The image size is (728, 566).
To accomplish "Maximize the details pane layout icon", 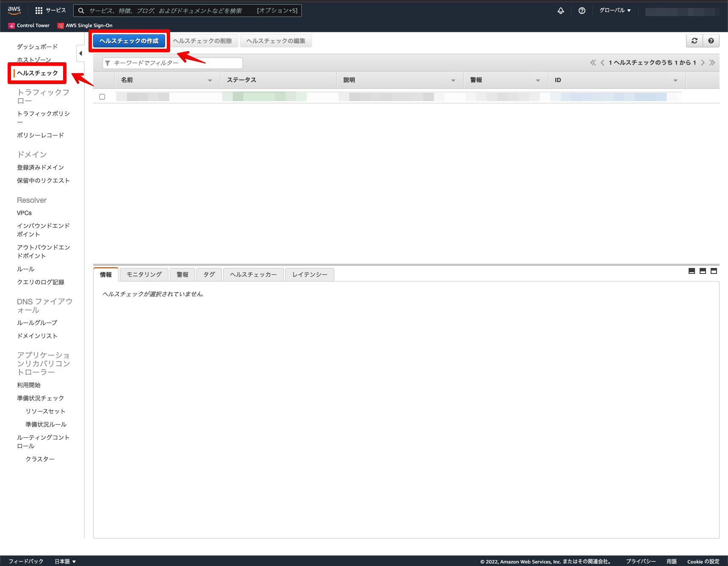I will click(714, 271).
